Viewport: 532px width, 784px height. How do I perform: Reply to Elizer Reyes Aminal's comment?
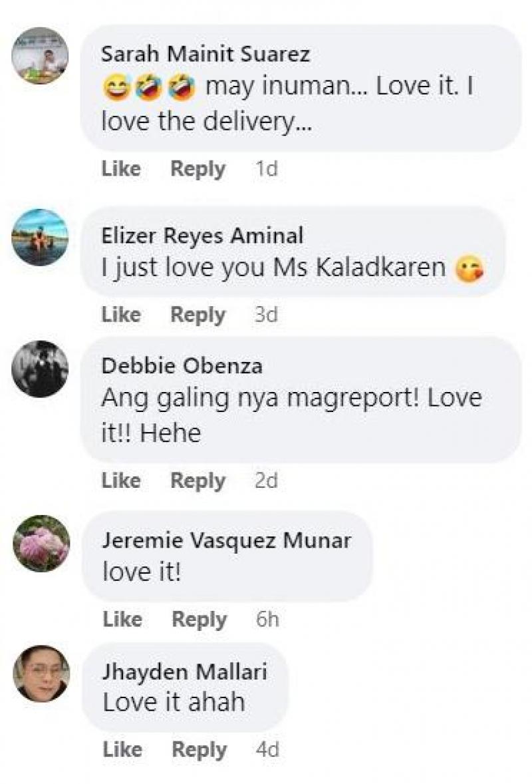click(x=198, y=315)
